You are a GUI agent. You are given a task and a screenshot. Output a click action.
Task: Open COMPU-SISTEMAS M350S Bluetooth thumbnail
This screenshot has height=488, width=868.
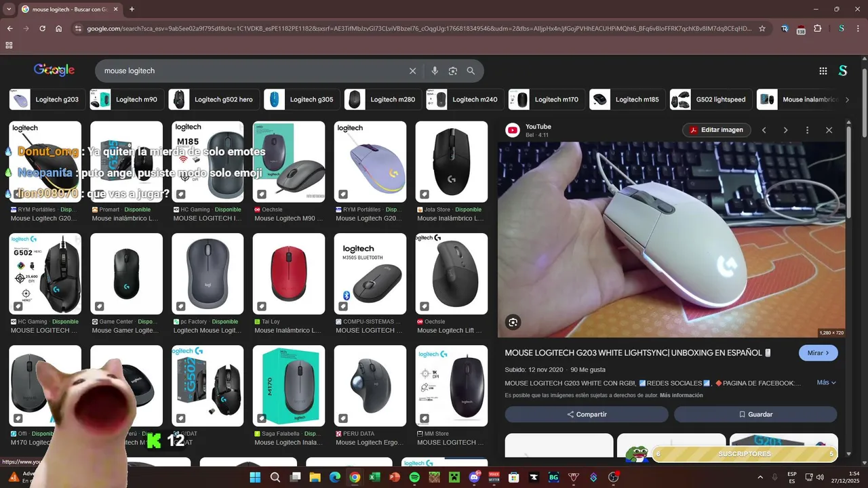(x=370, y=274)
